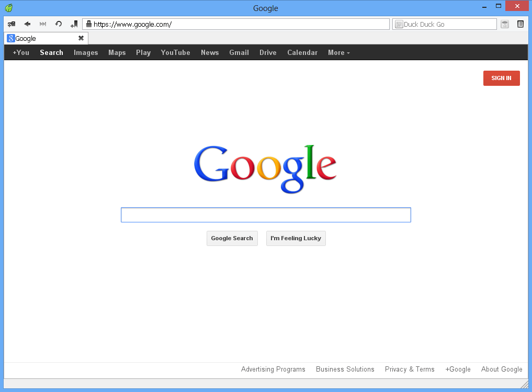Open a new tab with the toolbar icon
The image size is (532, 392).
click(12, 24)
